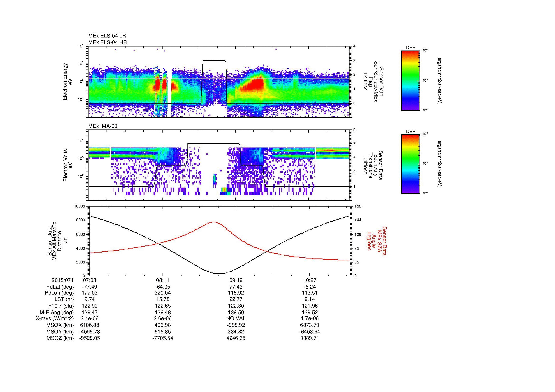Click the 'PdLon (deg)' row label
The image size is (555, 392).
pos(60,293)
